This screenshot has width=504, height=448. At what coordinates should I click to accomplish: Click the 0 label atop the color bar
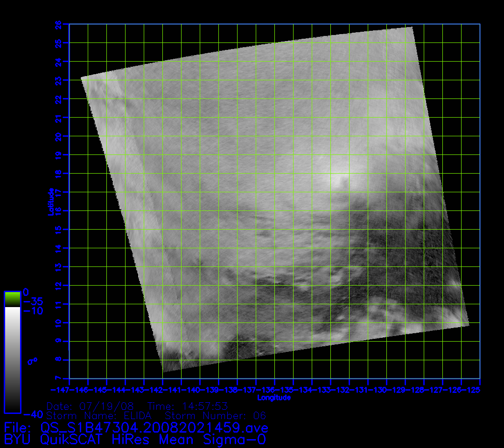pos(26,292)
